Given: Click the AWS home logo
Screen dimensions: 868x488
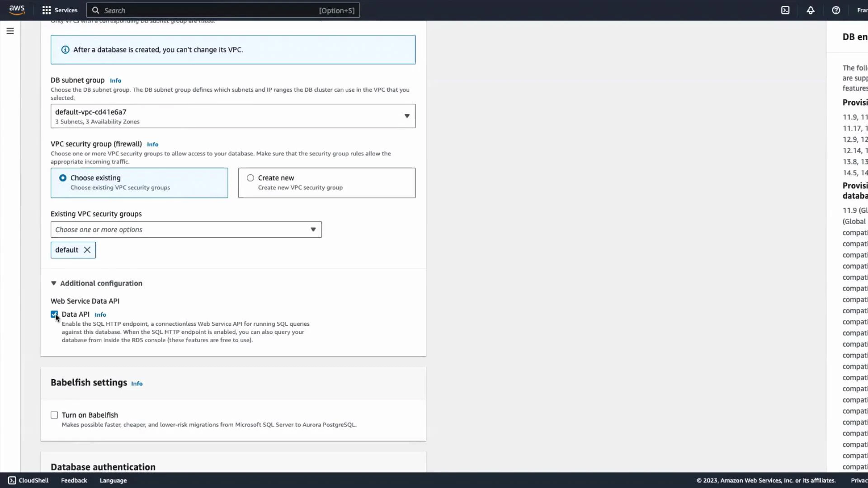Looking at the screenshot, I should 17,10.
